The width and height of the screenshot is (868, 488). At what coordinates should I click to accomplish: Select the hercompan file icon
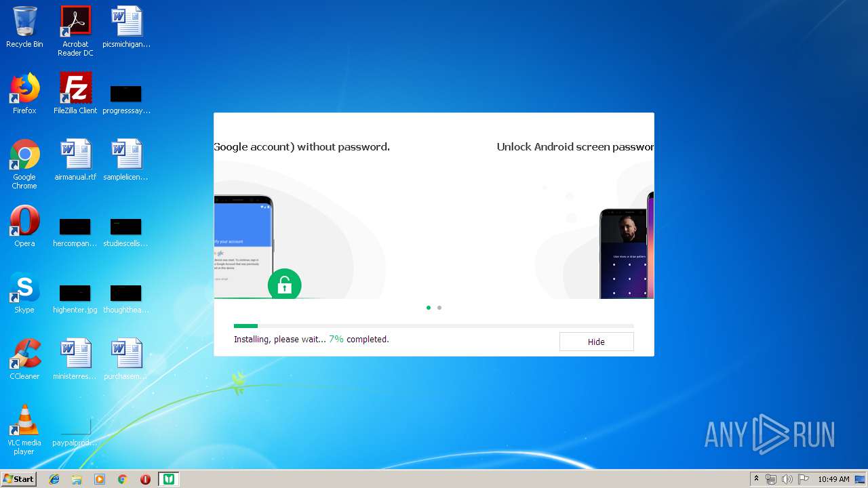75,231
